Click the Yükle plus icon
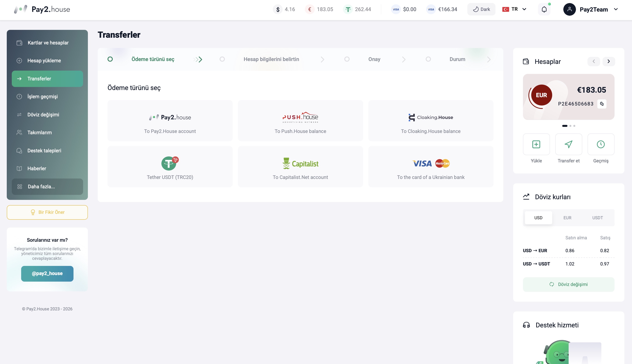The width and height of the screenshot is (632, 364). pyautogui.click(x=536, y=144)
